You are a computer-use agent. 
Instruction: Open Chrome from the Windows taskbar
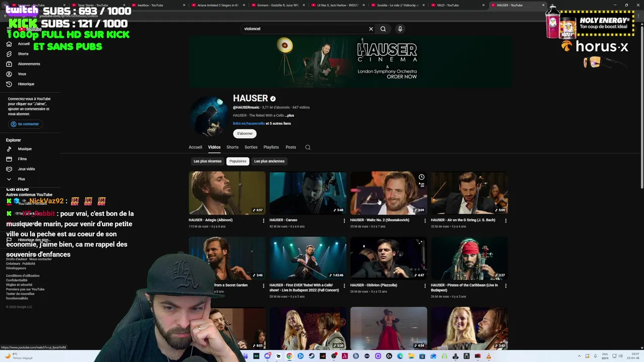289,356
